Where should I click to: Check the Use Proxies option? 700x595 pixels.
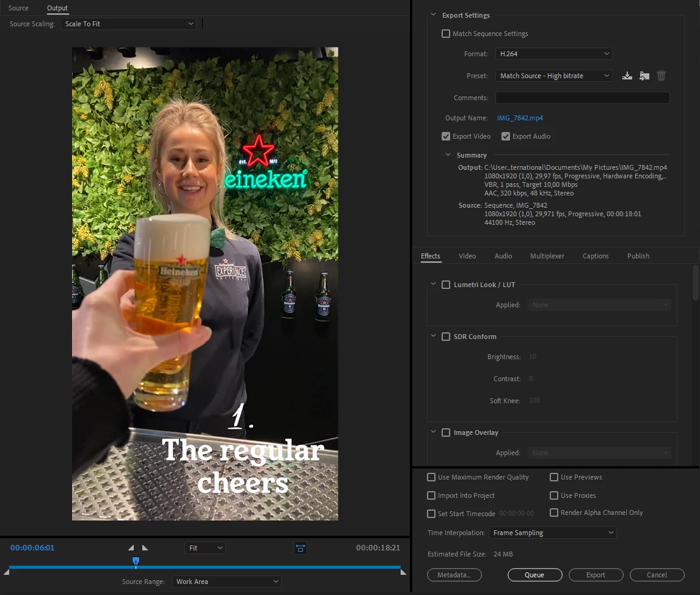click(553, 495)
